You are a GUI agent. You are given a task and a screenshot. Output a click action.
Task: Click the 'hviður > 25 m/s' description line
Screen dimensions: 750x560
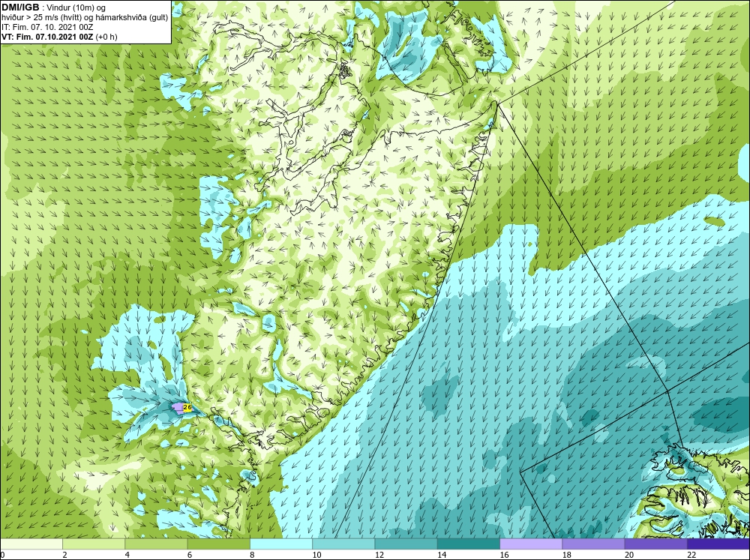coord(85,18)
